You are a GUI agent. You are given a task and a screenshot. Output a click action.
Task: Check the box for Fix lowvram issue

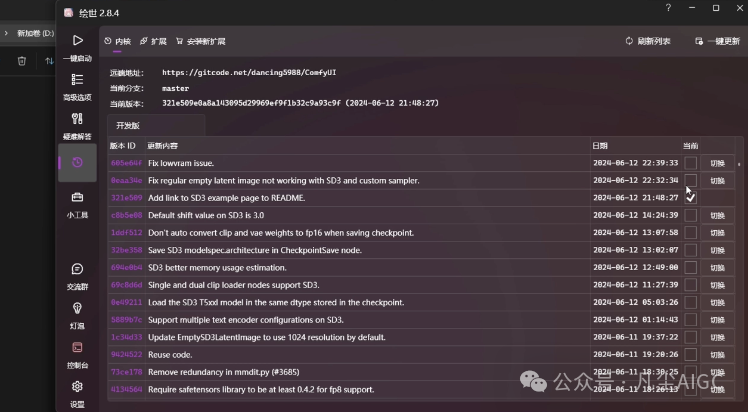point(690,163)
